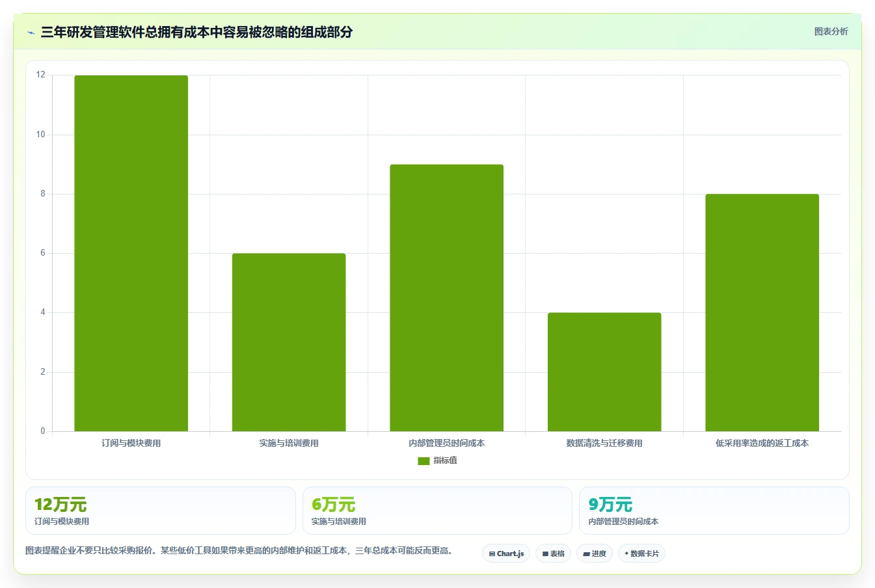The width and height of the screenshot is (875, 588).
Task: Click the y-axis value 12
Action: coord(41,75)
